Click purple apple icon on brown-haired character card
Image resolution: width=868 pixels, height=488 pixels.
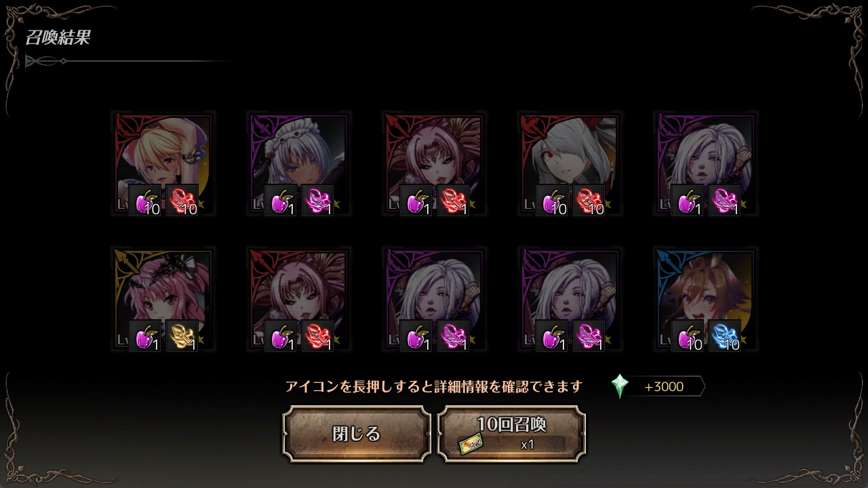(688, 335)
